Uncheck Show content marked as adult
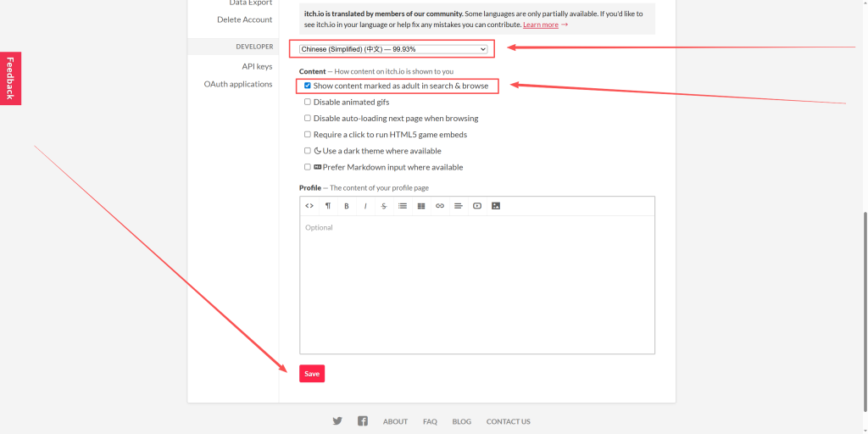The image size is (868, 434). (x=308, y=86)
